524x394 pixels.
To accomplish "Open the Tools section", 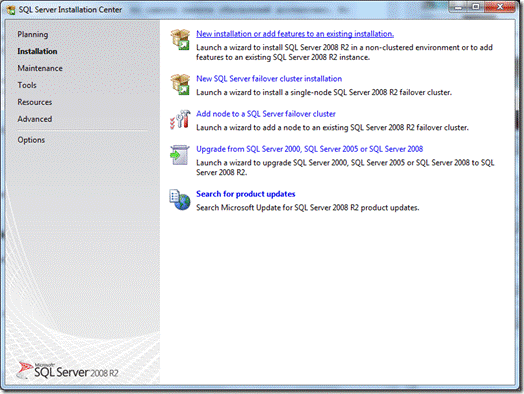I will [x=27, y=85].
